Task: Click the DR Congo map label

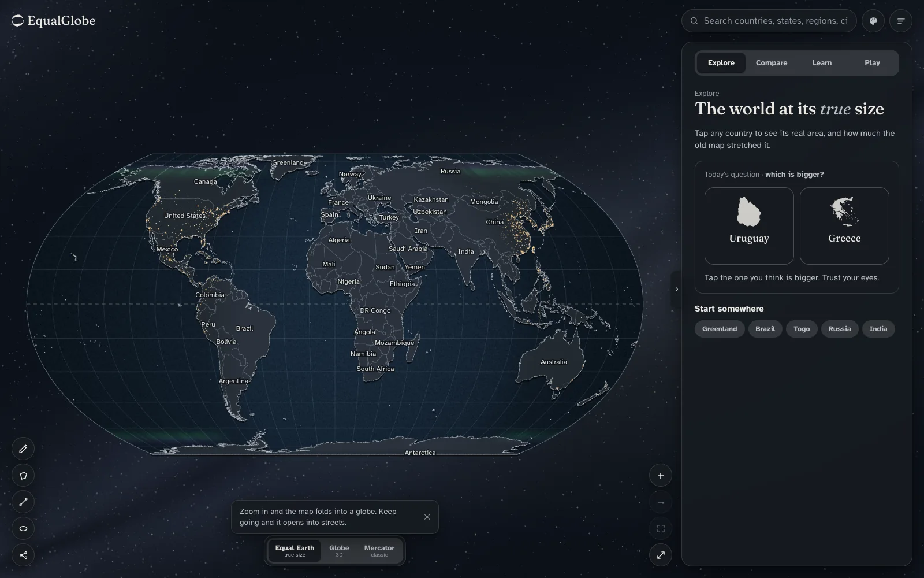Action: [375, 310]
